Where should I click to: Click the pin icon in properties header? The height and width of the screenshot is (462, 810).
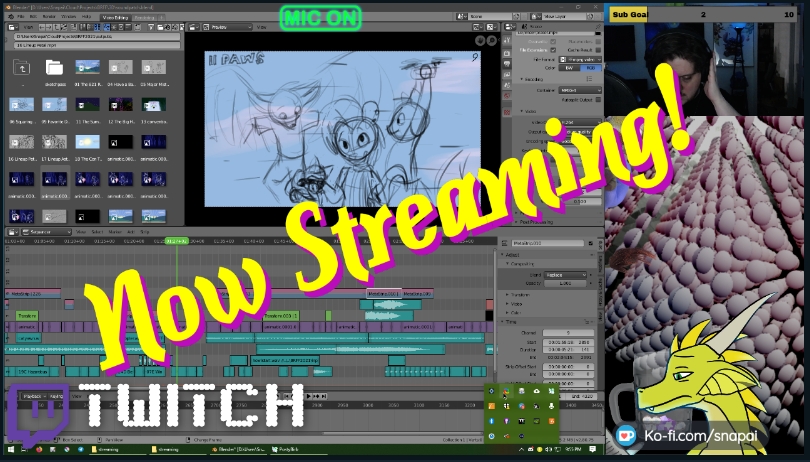pyautogui.click(x=598, y=26)
